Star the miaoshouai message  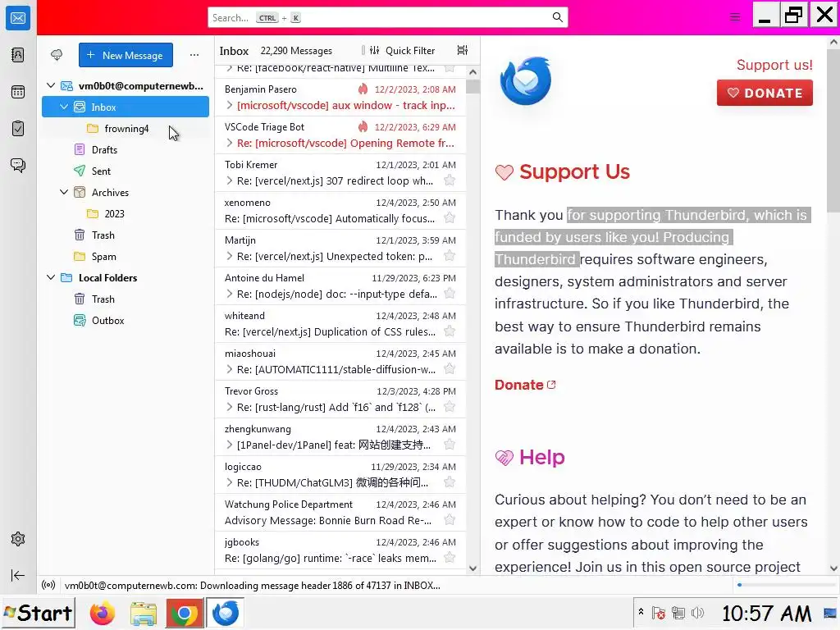pyautogui.click(x=450, y=369)
